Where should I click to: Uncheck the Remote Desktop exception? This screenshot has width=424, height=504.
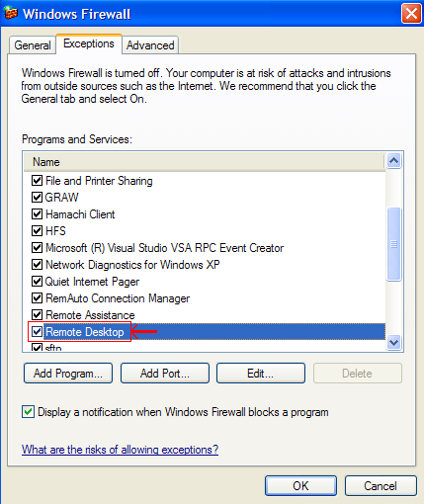[37, 332]
